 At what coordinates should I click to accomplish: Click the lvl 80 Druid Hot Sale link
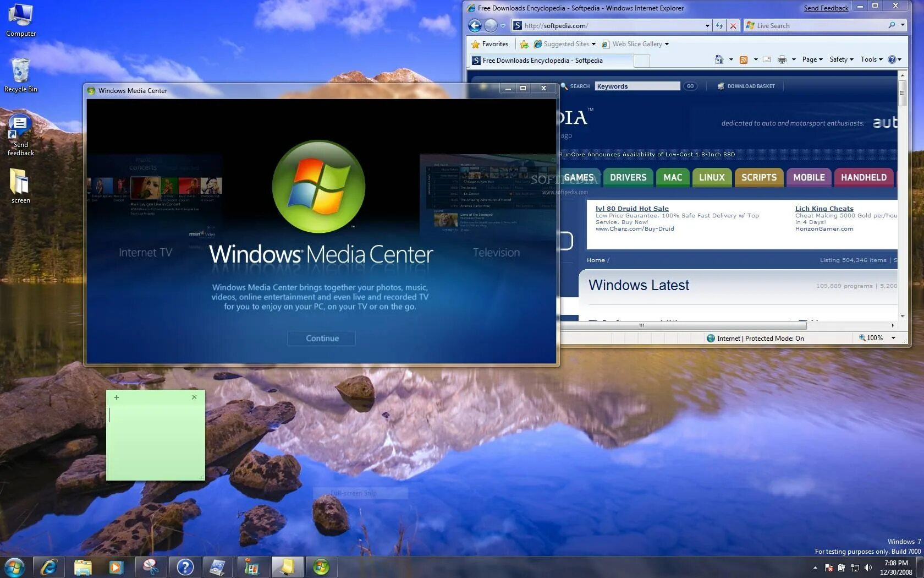point(632,209)
